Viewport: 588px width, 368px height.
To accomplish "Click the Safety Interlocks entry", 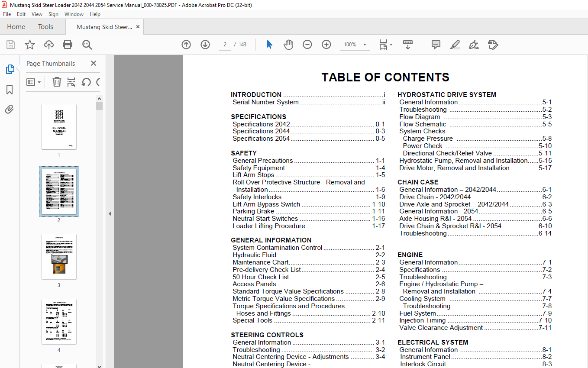I will point(309,197).
